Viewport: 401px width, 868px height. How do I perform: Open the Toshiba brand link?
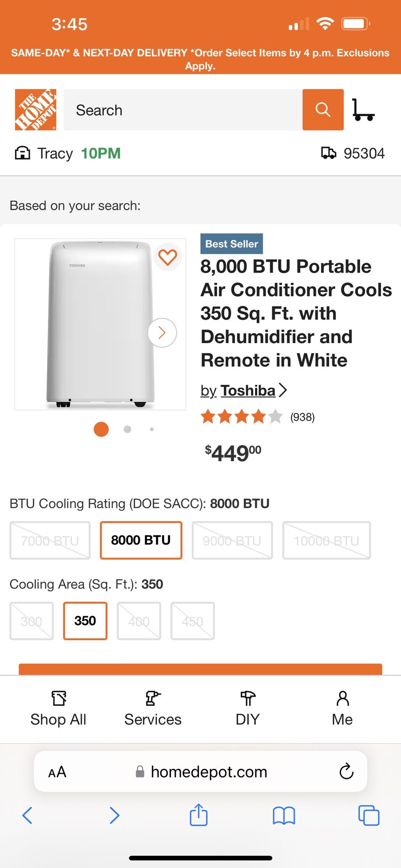pyautogui.click(x=248, y=390)
